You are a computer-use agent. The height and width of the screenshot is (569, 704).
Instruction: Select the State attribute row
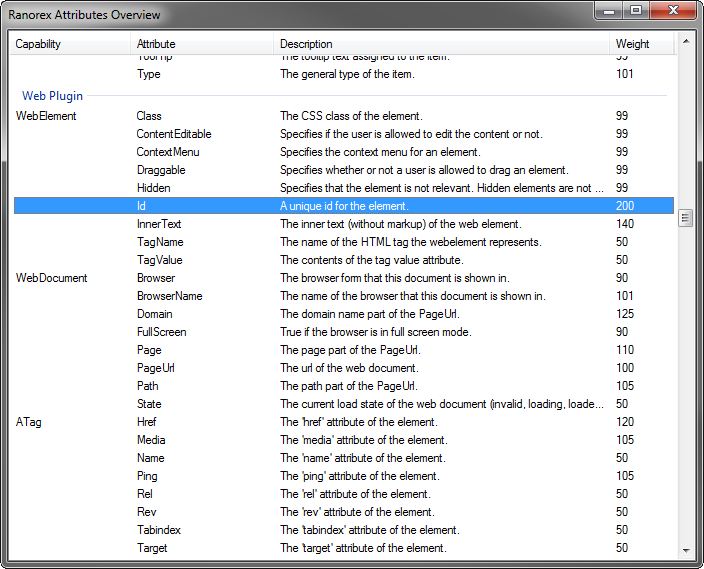pyautogui.click(x=344, y=404)
